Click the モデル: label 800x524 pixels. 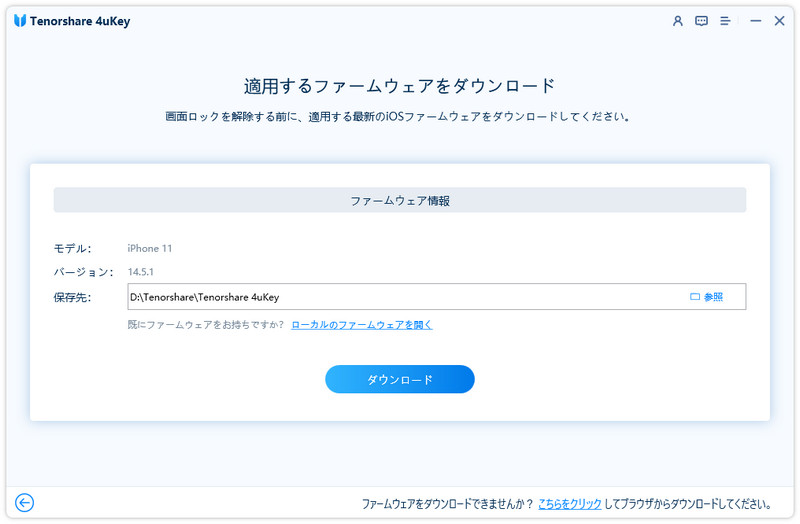(x=72, y=248)
